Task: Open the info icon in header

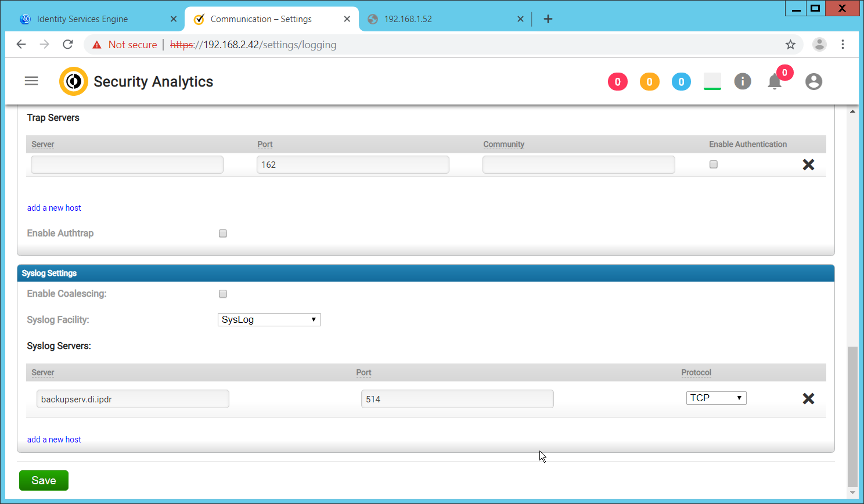Action: coord(742,82)
